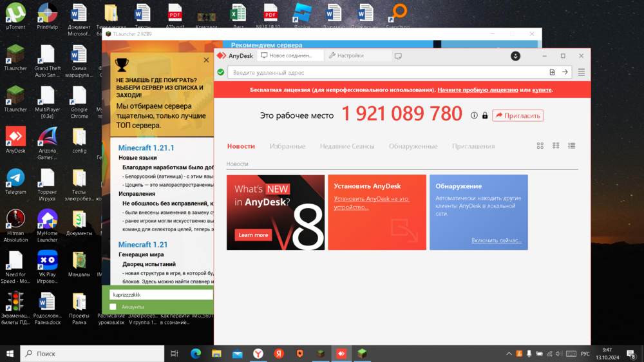Switch AnyDesk news to small grid view
Viewport: 644px width, 362px height.
[x=556, y=146]
